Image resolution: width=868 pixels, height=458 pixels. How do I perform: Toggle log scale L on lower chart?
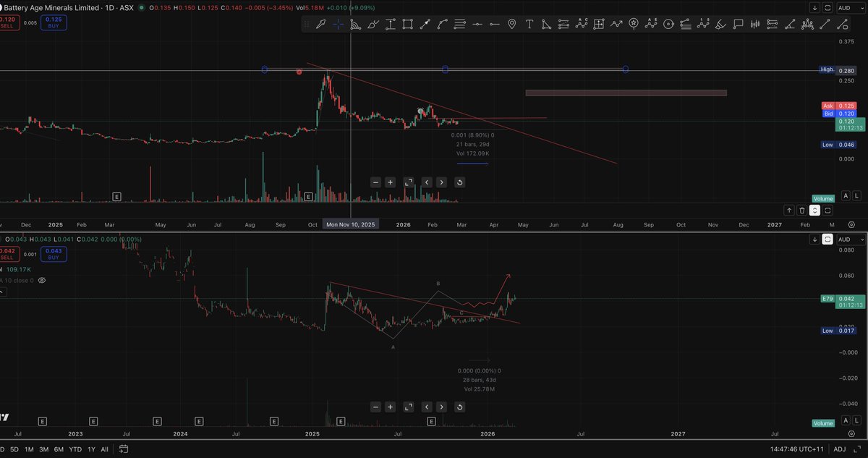tap(856, 421)
